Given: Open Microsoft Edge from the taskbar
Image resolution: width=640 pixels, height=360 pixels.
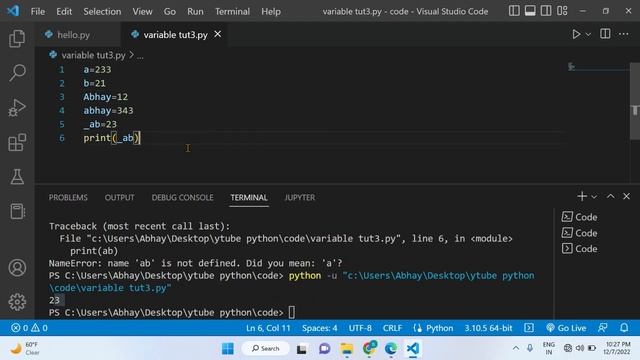Looking at the screenshot, I should click(x=391, y=349).
